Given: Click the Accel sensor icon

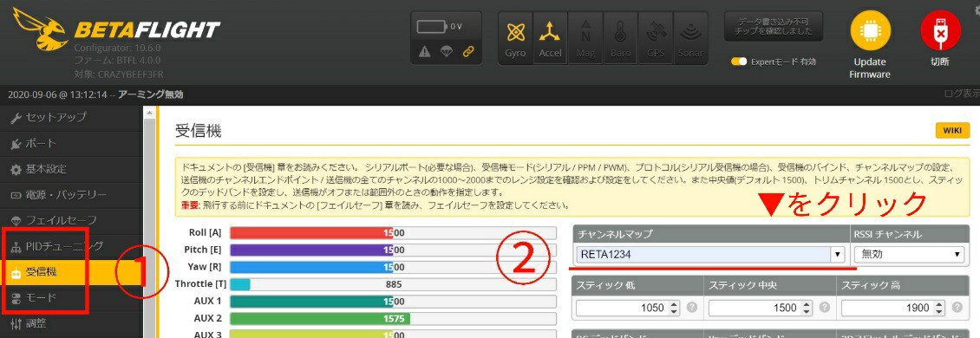Looking at the screenshot, I should tap(550, 37).
